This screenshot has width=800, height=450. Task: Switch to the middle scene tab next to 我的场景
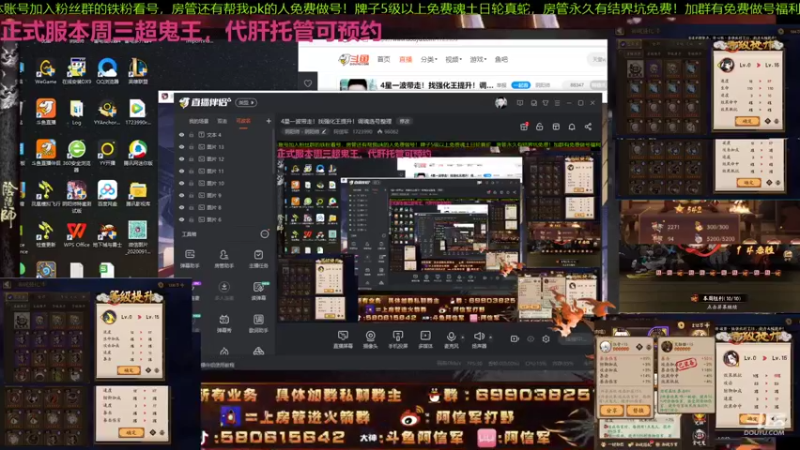[222, 121]
